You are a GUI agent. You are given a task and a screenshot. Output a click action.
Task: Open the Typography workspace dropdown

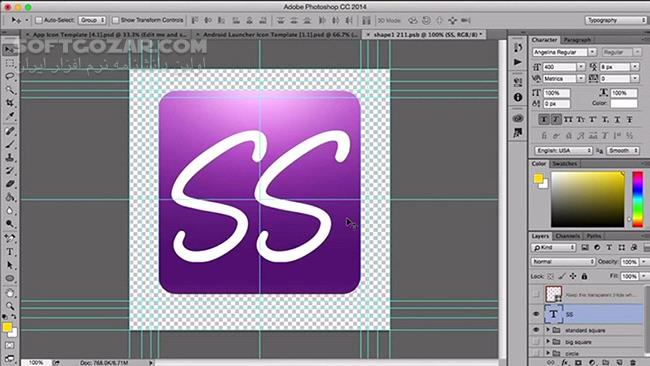615,20
